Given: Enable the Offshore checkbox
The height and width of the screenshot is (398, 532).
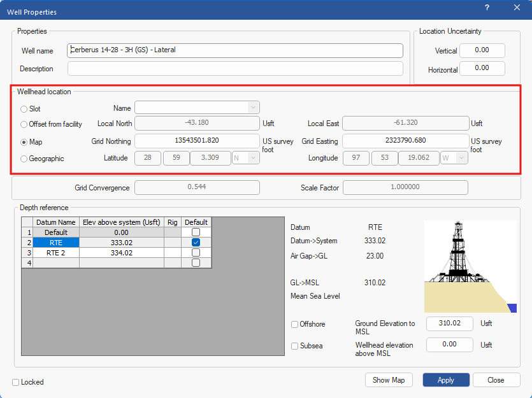Looking at the screenshot, I should tap(294, 324).
